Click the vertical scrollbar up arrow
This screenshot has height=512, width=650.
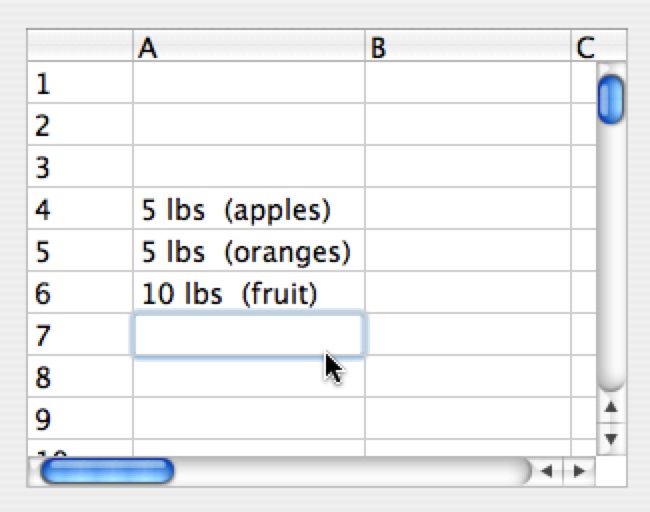(x=611, y=408)
